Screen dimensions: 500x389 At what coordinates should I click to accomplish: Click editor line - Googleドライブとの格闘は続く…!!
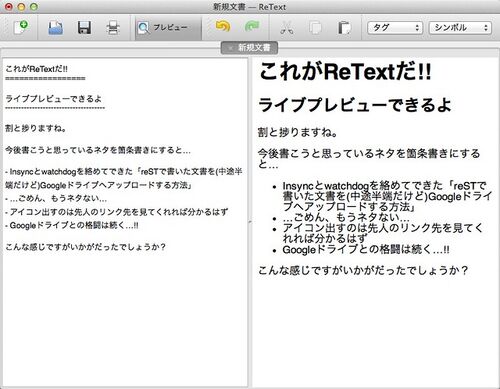pyautogui.click(x=72, y=226)
